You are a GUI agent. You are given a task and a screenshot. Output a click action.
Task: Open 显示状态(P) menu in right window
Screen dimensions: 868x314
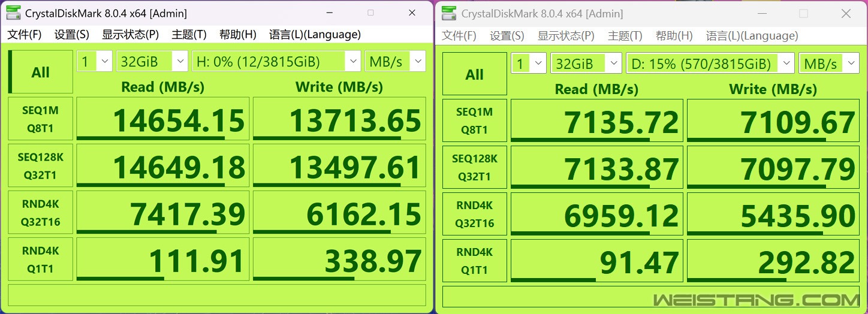[566, 36]
